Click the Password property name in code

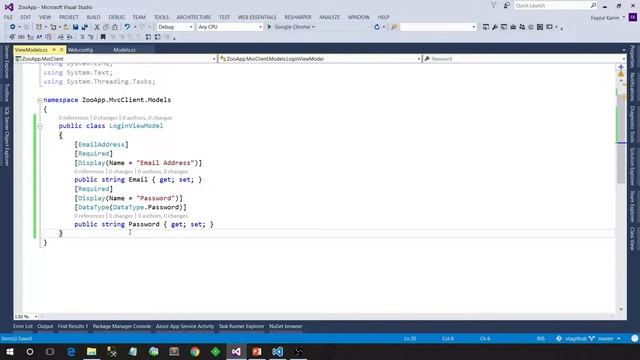(x=144, y=224)
